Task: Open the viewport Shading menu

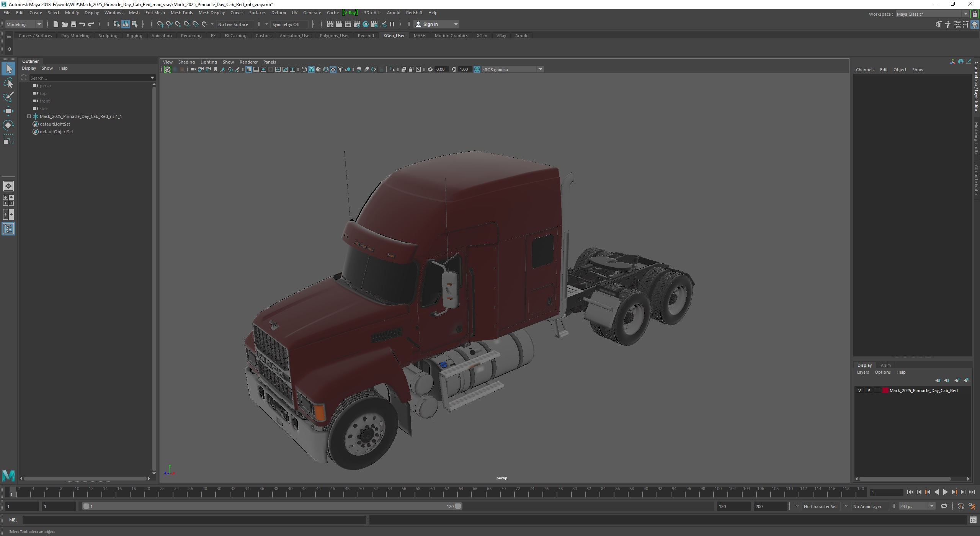Action: coord(186,62)
